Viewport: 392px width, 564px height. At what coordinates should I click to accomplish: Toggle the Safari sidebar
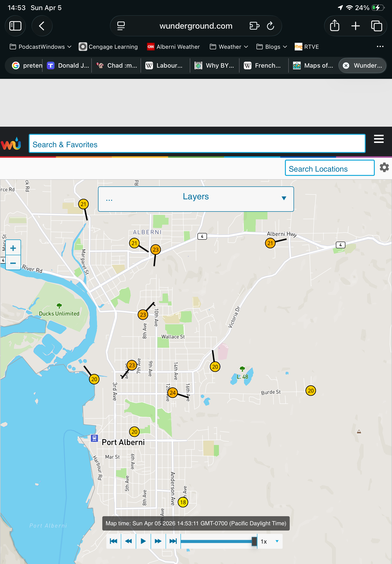(15, 26)
